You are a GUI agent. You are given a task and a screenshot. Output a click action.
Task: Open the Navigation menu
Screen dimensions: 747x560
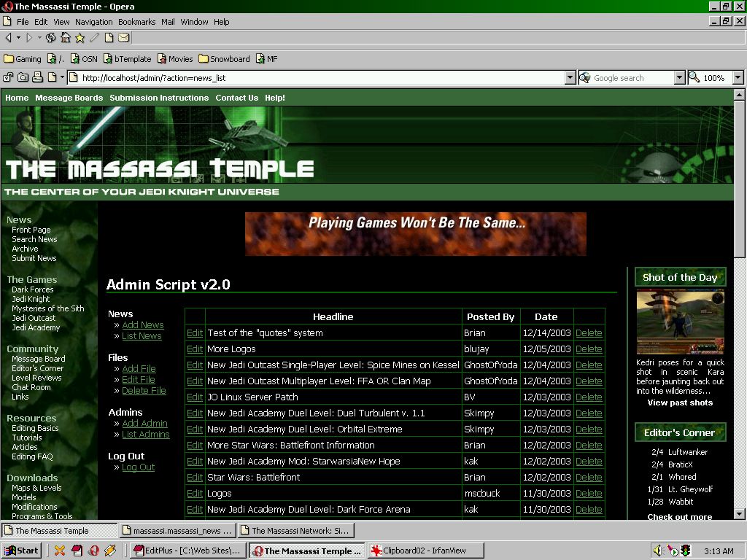coord(94,22)
